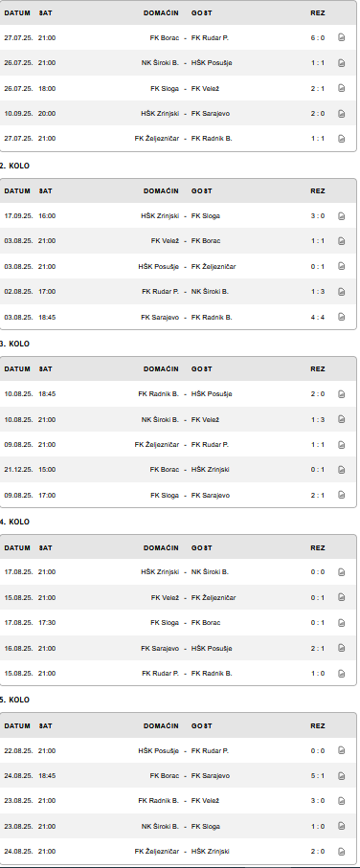Image resolution: width=360 pixels, height=868 pixels.
Task: Click report icon for FK Radnik B. - FK Velež 3:0
Action: pyautogui.click(x=342, y=801)
